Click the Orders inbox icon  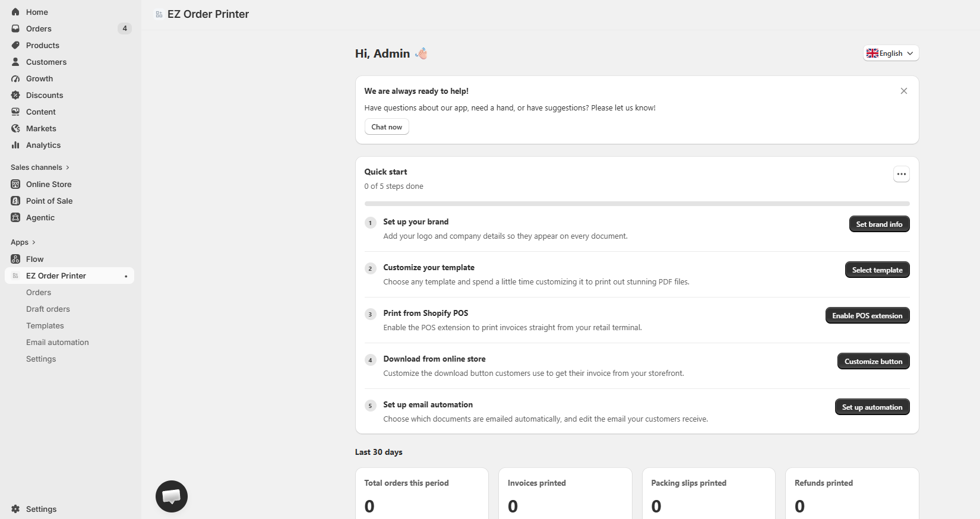tap(15, 29)
